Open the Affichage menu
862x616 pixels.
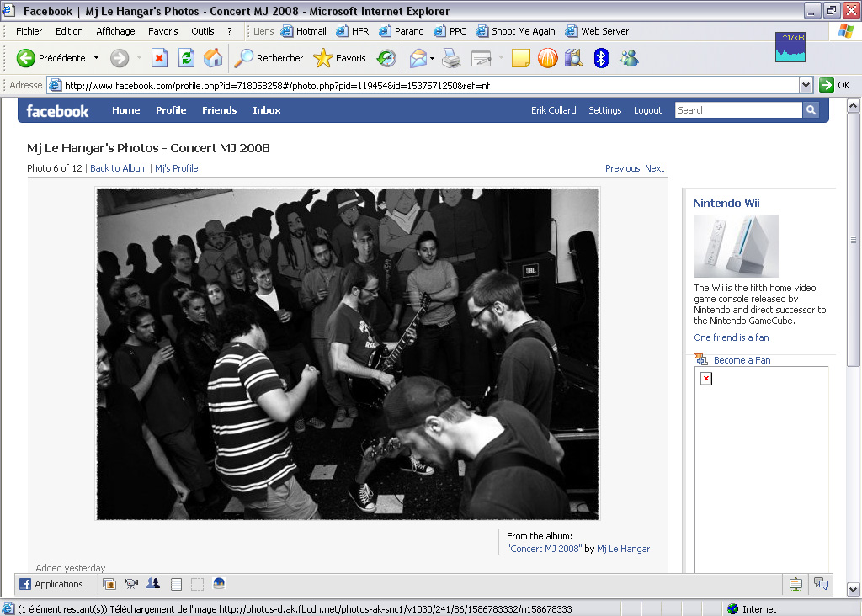click(x=115, y=31)
